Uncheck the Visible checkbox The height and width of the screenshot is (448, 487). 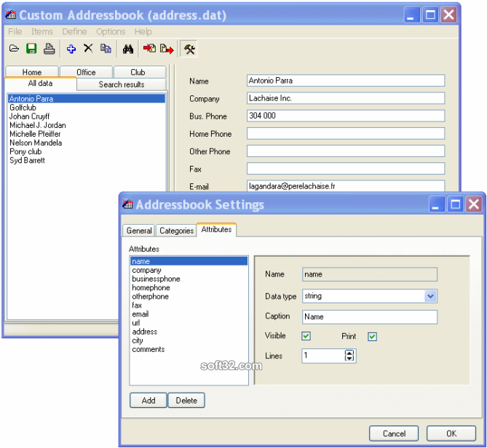[306, 336]
